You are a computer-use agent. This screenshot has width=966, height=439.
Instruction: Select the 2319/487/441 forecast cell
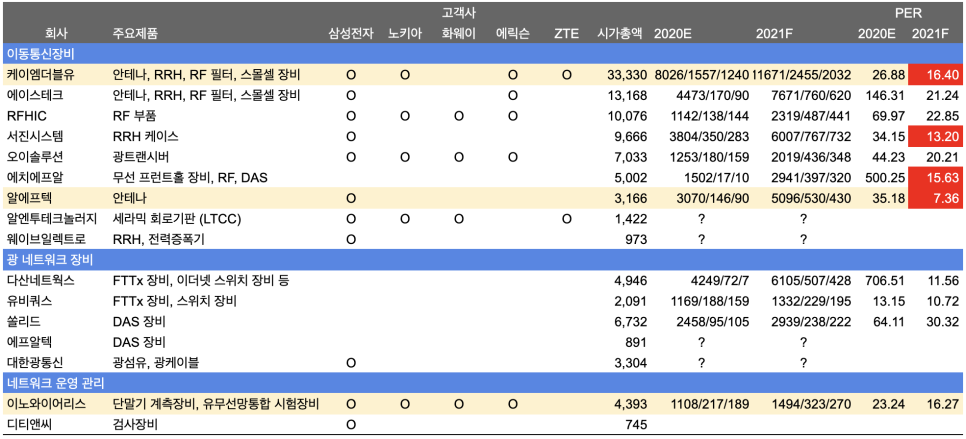pyautogui.click(x=811, y=116)
